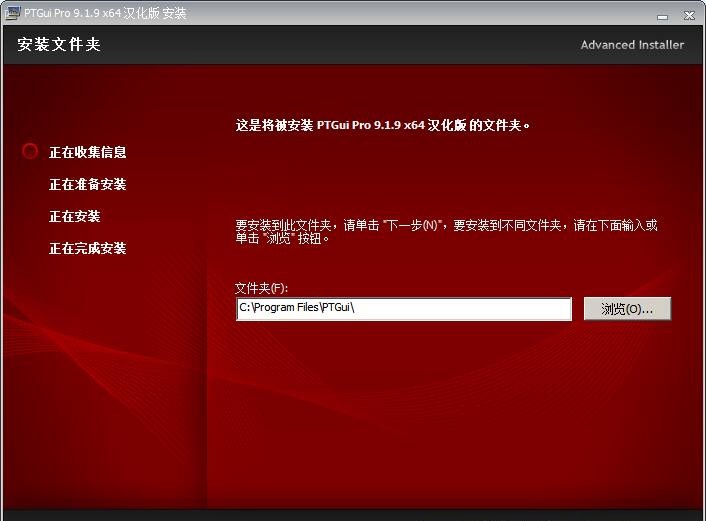Click the 正在准备安装 step label
This screenshot has height=521, width=706.
(88, 184)
